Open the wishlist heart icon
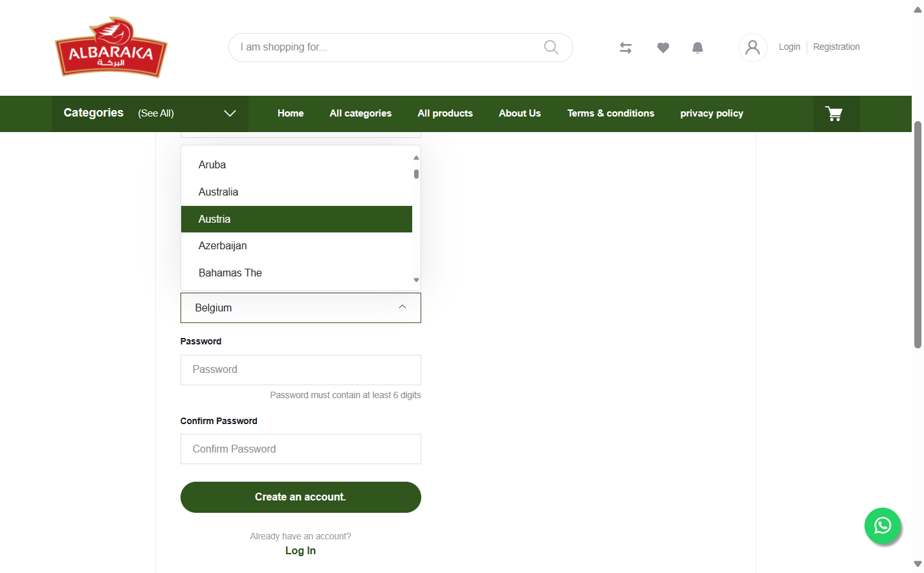This screenshot has width=924, height=573. click(663, 48)
